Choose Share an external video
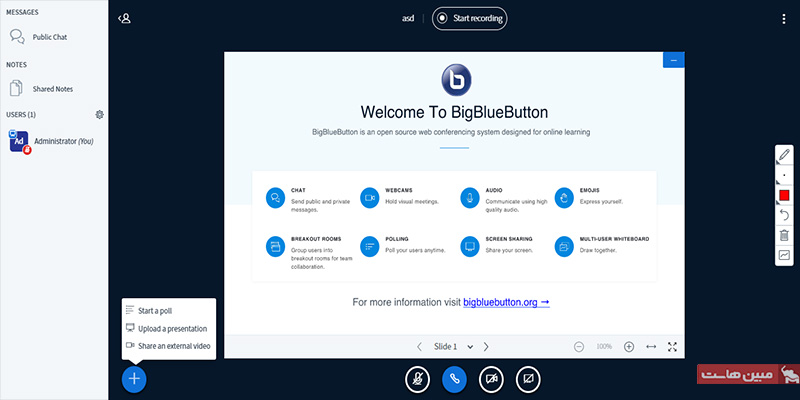The height and width of the screenshot is (400, 800). 169,346
